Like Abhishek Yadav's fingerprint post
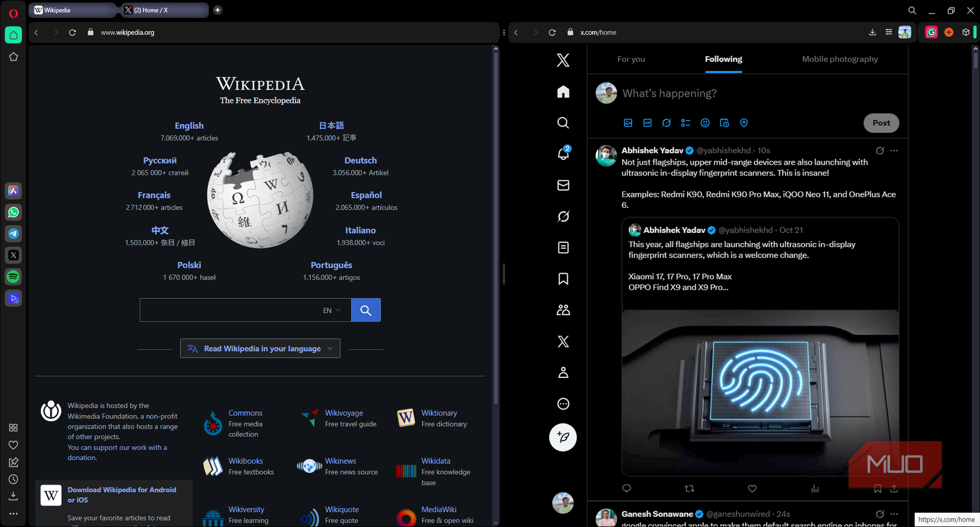Image resolution: width=980 pixels, height=527 pixels. point(752,488)
